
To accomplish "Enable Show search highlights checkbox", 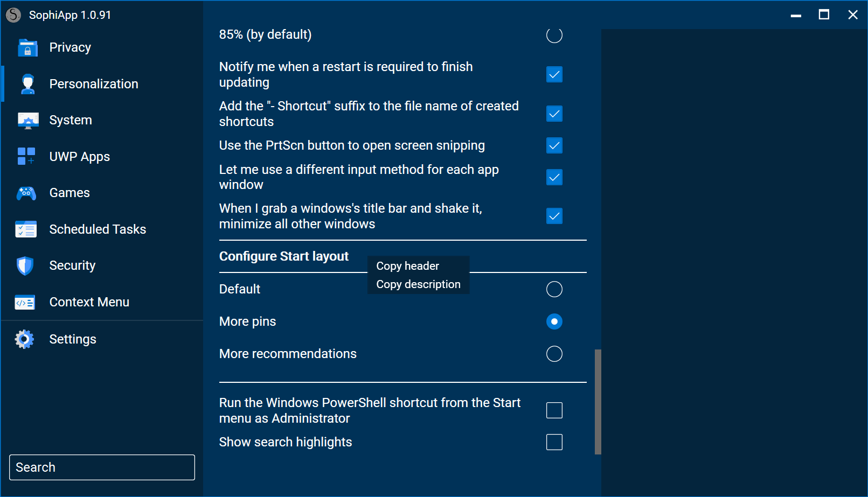I will click(x=554, y=442).
